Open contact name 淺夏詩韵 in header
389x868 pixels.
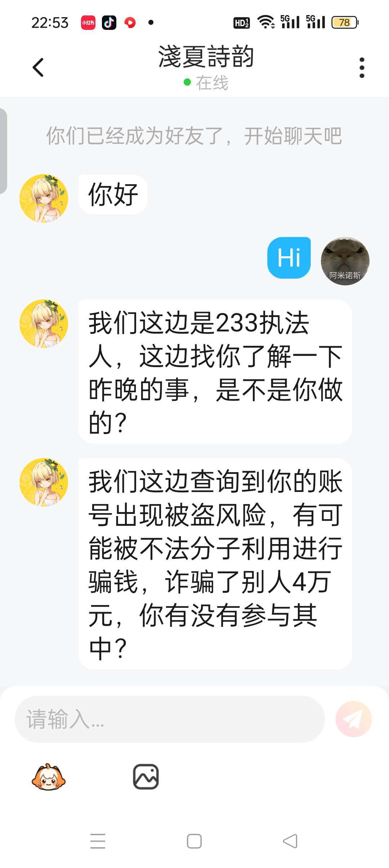click(206, 57)
